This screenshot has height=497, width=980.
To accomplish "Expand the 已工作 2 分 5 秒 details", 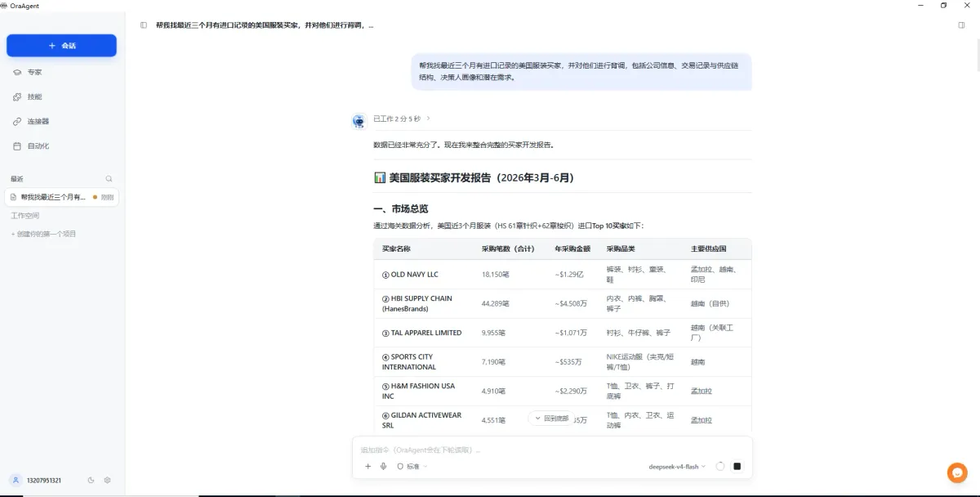I will (402, 119).
